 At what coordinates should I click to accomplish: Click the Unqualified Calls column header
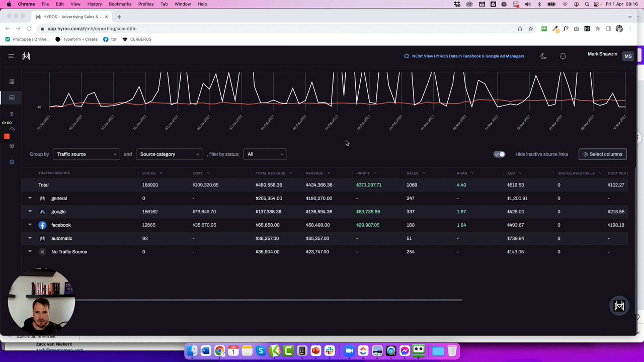click(576, 173)
